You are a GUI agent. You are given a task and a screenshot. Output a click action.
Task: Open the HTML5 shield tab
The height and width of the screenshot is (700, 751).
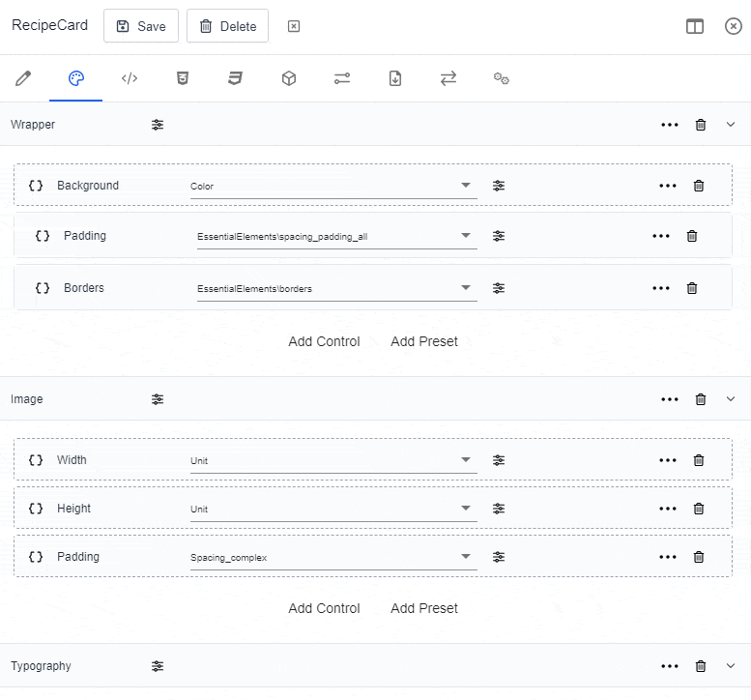click(183, 78)
